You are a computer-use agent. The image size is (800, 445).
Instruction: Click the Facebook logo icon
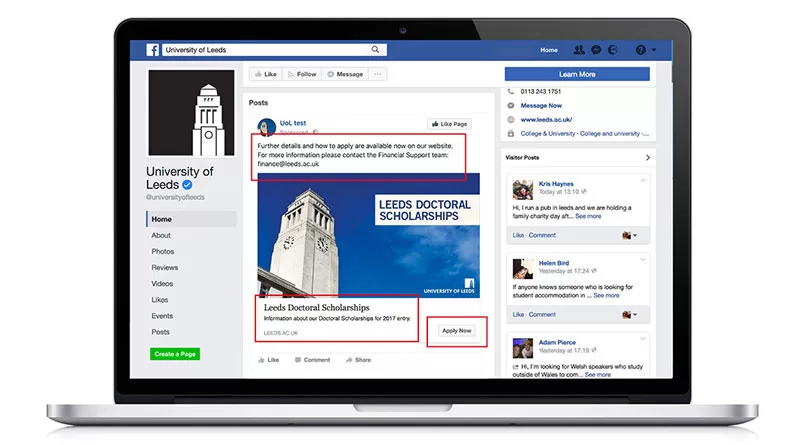[x=153, y=50]
